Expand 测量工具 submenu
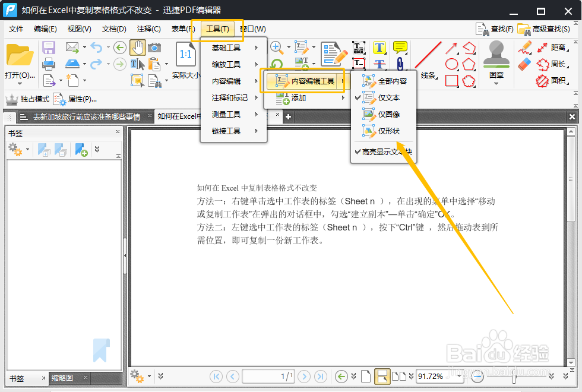This screenshot has height=392, width=582. click(234, 114)
